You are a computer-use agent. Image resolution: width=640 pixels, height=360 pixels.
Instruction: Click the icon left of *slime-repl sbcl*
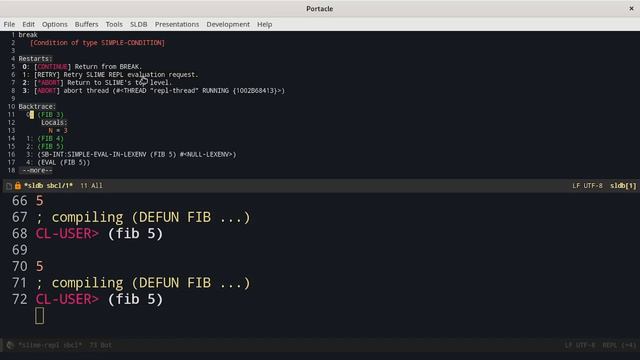point(10,345)
